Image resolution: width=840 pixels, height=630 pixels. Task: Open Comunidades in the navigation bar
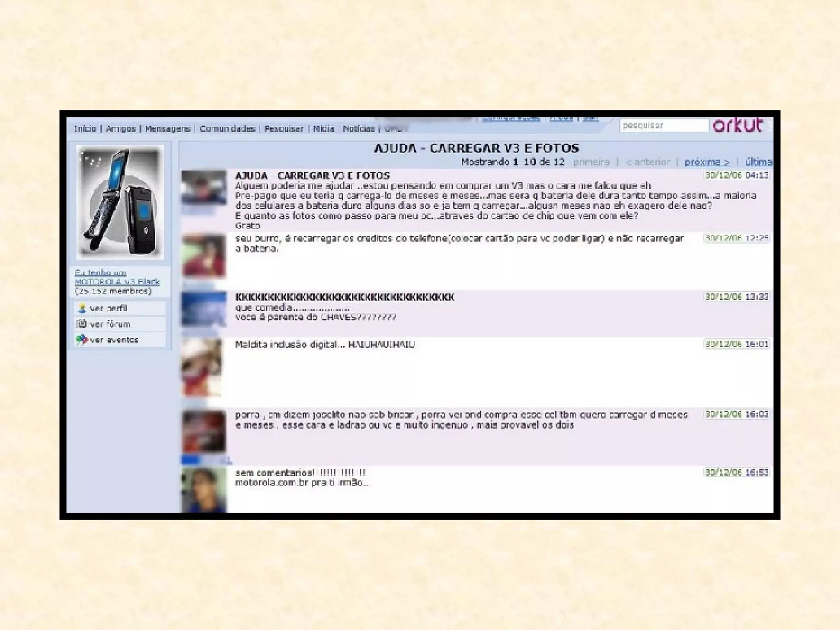[x=227, y=129]
